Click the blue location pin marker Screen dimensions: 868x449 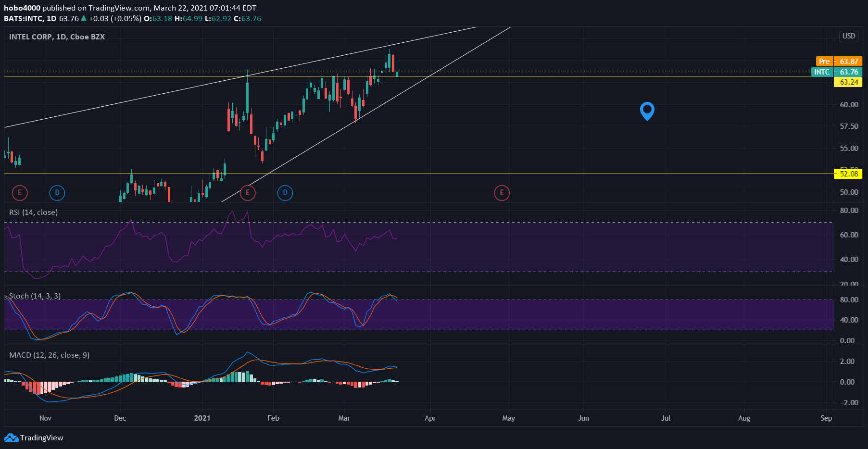tap(647, 111)
